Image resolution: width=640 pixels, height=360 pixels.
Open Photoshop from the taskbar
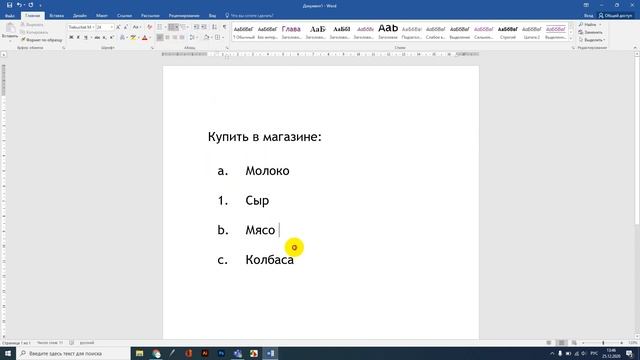tap(221, 353)
